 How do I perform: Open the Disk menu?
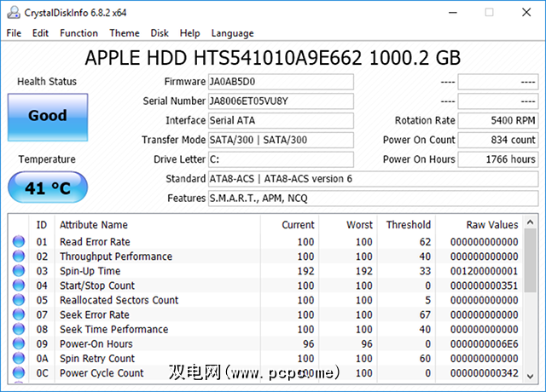(x=160, y=33)
